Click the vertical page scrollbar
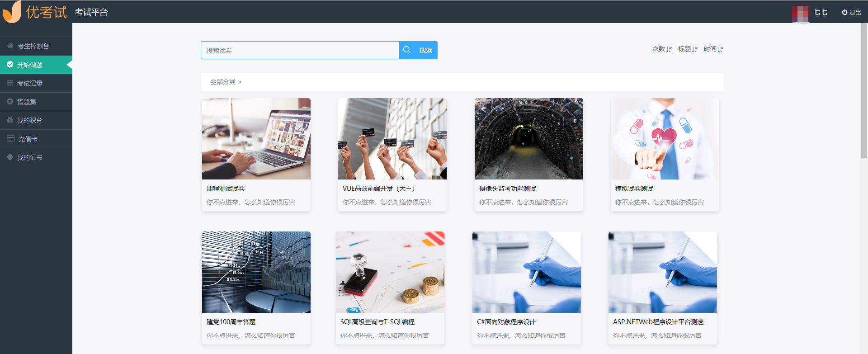The image size is (868, 354). point(864,90)
